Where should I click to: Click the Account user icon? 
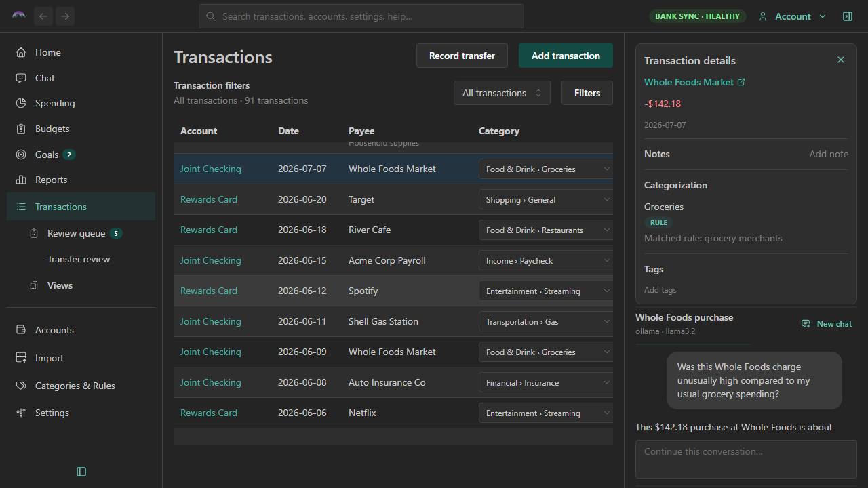(x=763, y=16)
